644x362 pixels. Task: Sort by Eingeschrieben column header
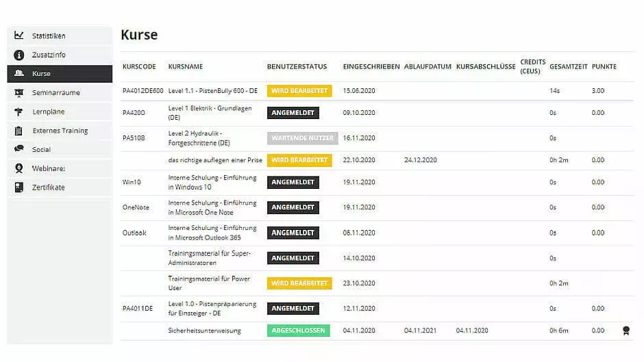[371, 67]
